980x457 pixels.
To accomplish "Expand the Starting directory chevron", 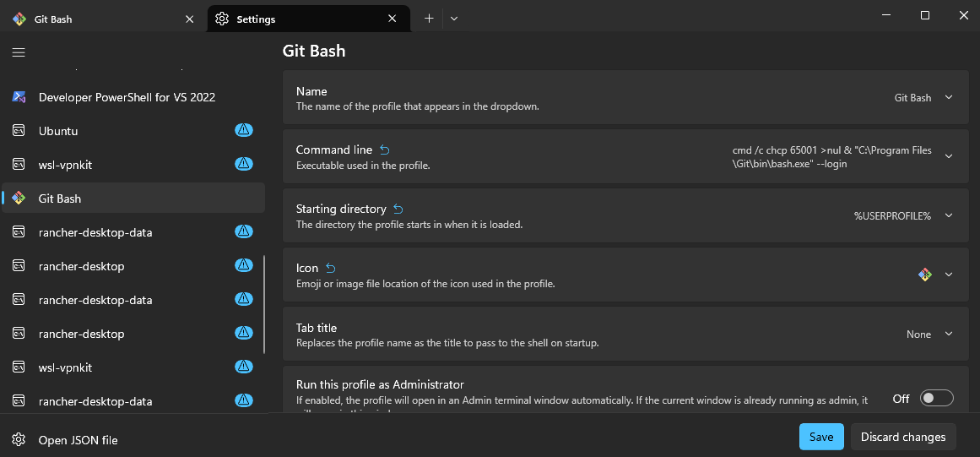I will coord(948,215).
